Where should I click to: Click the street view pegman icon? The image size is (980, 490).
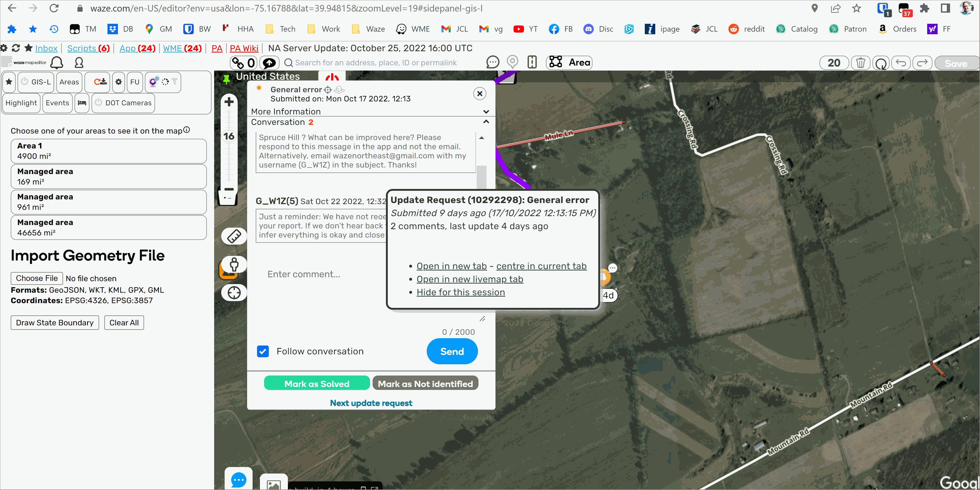click(x=234, y=264)
